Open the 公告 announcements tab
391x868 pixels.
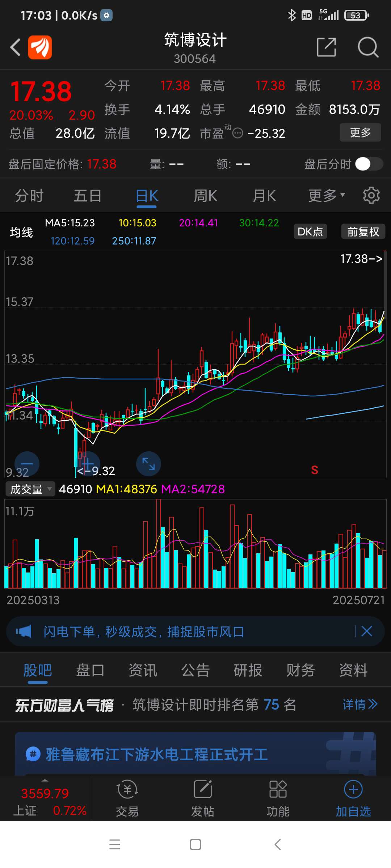[195, 670]
